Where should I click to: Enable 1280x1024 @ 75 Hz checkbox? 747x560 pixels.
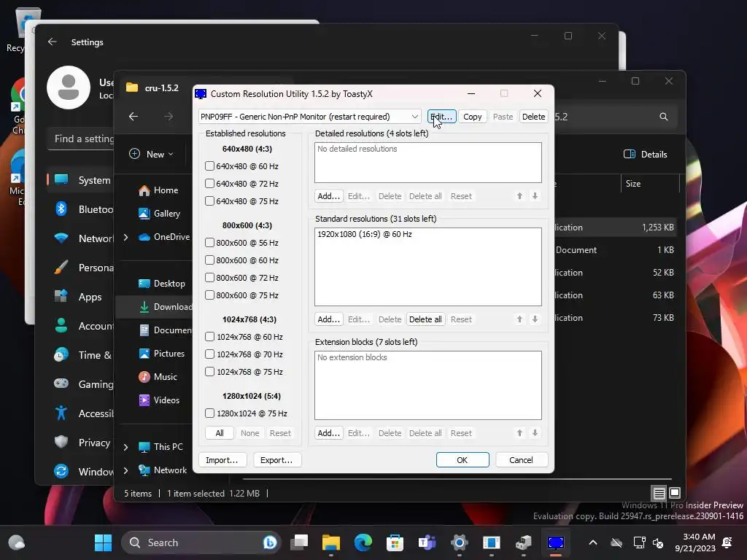(209, 413)
